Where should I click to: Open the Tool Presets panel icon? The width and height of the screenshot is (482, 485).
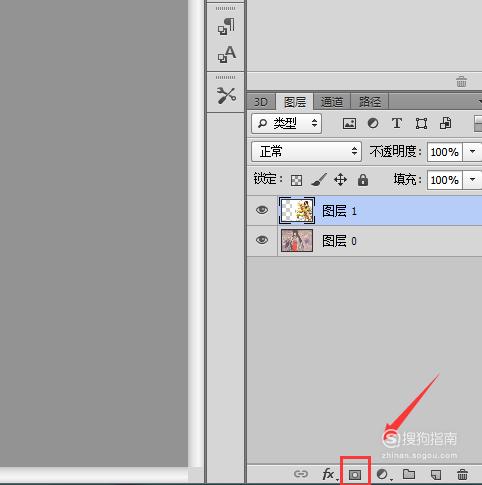coord(226,95)
